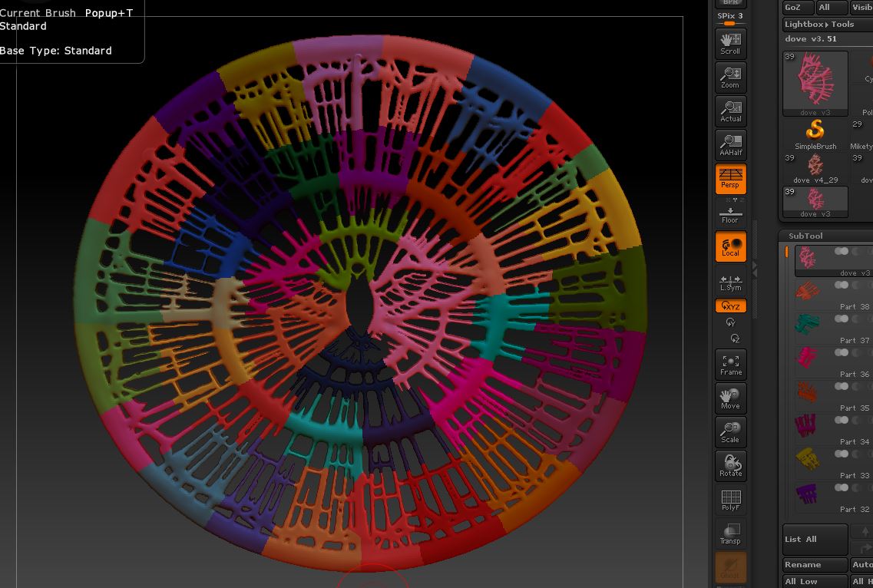Enable the Floor grid toggle
Image resolution: width=873 pixels, height=588 pixels.
(x=729, y=213)
